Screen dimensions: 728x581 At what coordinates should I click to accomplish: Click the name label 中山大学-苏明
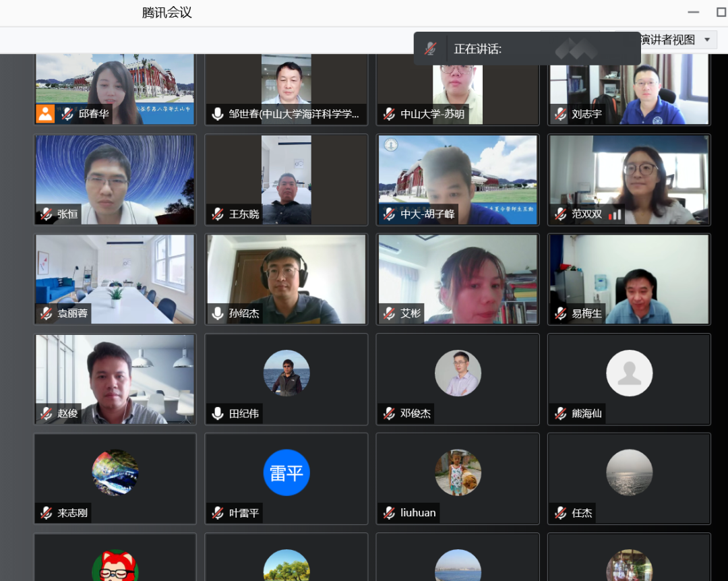(433, 114)
